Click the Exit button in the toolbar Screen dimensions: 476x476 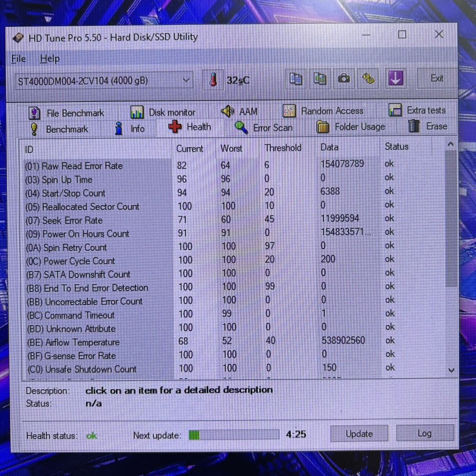point(437,78)
